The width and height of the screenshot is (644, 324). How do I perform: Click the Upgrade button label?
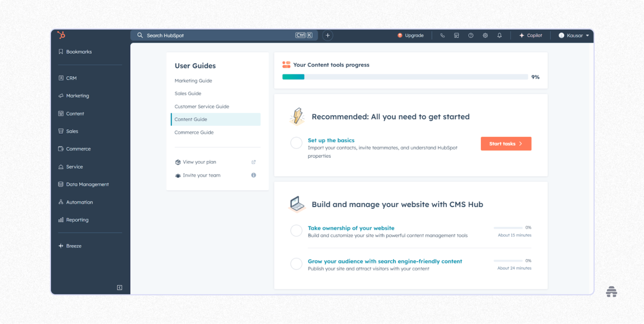pyautogui.click(x=414, y=35)
